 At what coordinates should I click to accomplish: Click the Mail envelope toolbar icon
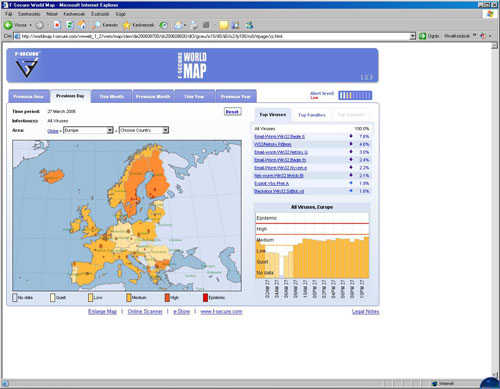pos(179,25)
